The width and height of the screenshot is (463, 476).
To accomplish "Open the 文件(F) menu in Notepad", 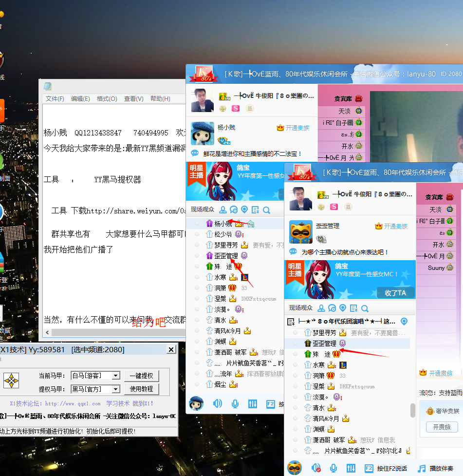I will (55, 99).
